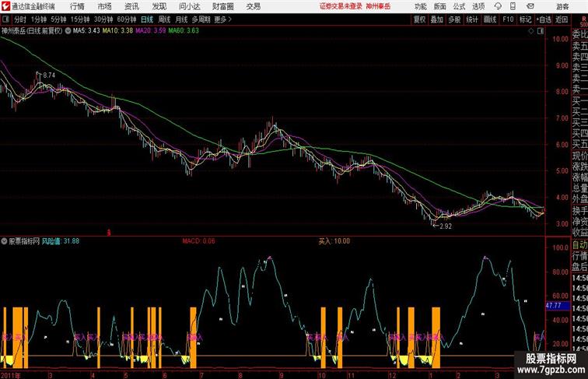Image resolution: width=588 pixels, height=379 pixels.
Task: Click the headset customer service icon
Action: click(x=498, y=6)
